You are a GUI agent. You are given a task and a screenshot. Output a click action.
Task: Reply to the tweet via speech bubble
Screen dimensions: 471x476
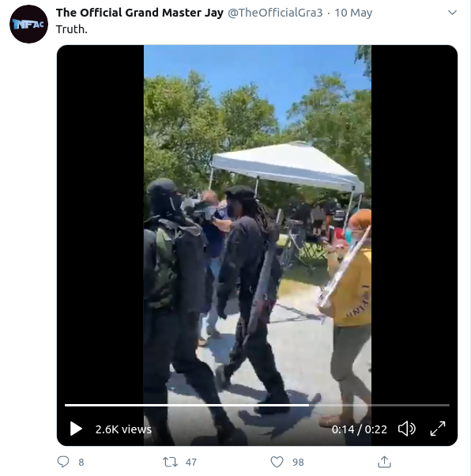click(63, 462)
